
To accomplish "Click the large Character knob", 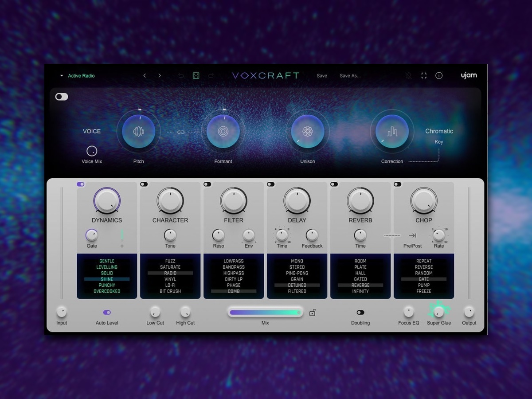I will pos(170,201).
